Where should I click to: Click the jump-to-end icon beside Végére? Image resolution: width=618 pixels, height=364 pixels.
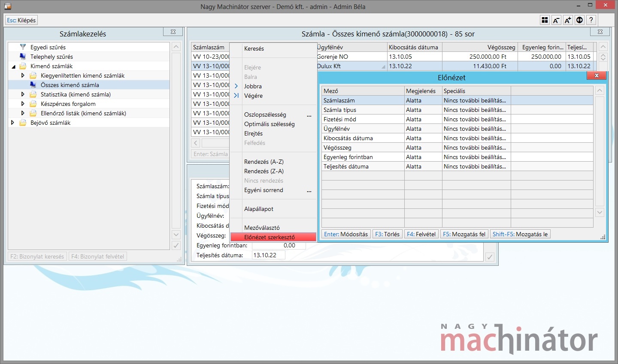click(x=236, y=96)
